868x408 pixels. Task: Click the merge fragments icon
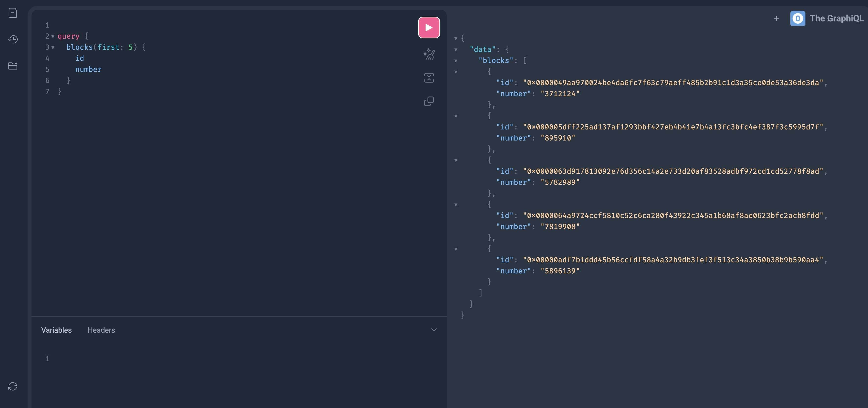pyautogui.click(x=429, y=78)
